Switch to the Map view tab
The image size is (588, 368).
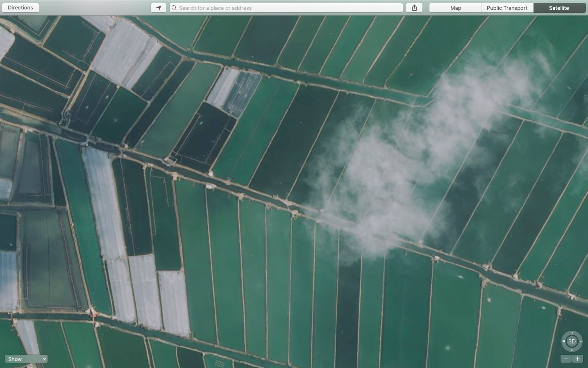point(455,8)
